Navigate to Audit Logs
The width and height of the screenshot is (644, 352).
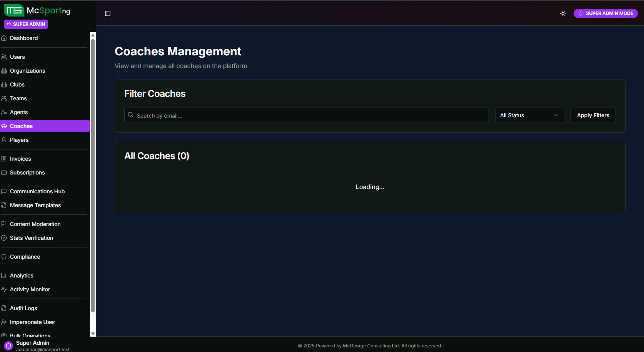tap(23, 308)
